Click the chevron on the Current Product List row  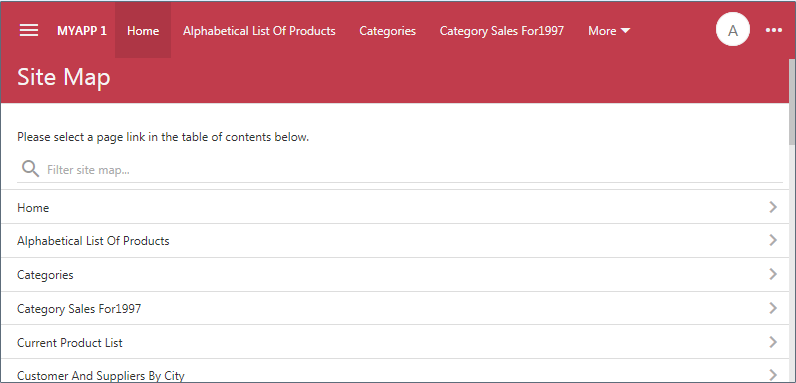pyautogui.click(x=773, y=342)
